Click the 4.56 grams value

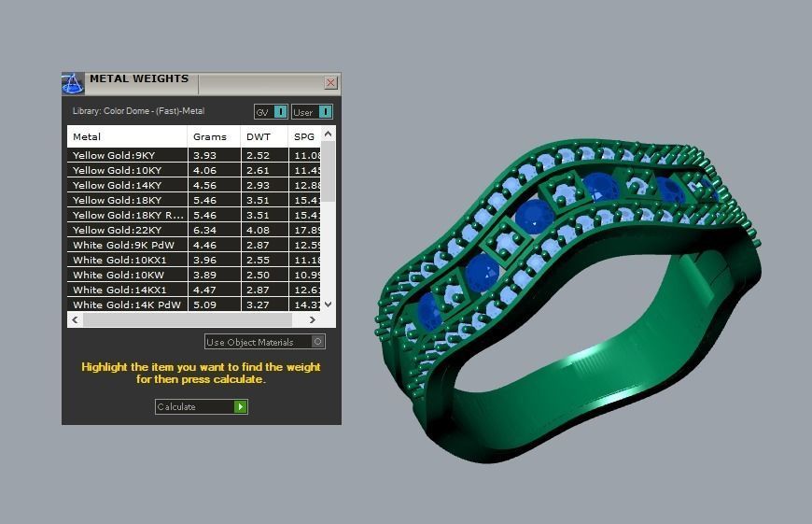204,186
